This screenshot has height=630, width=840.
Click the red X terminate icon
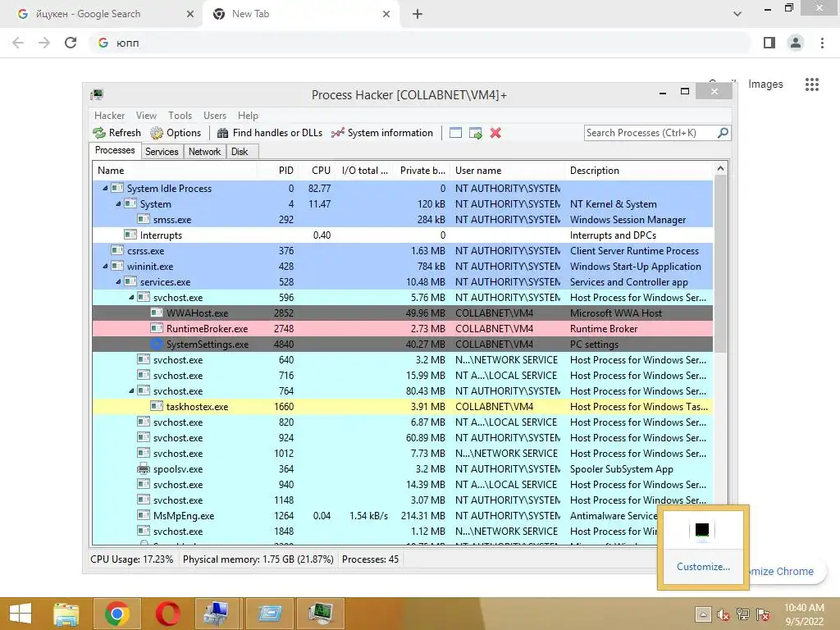[x=495, y=133]
